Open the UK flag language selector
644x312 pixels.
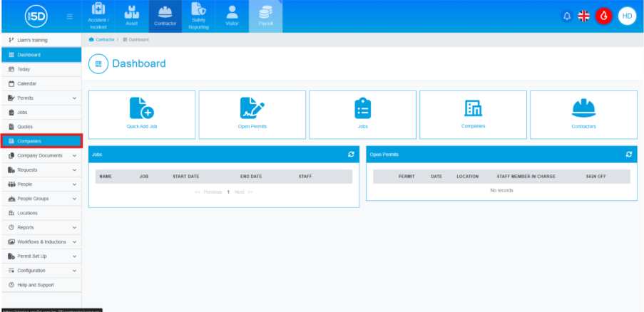coord(584,16)
